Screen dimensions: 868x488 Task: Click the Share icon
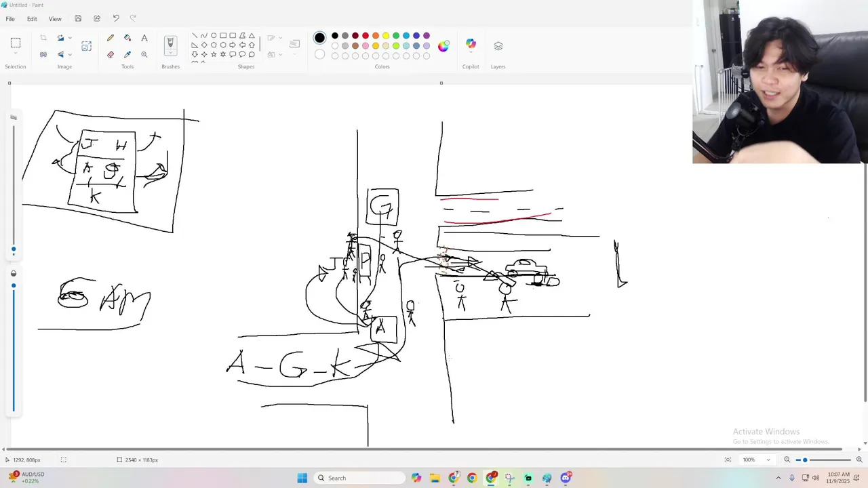(97, 18)
